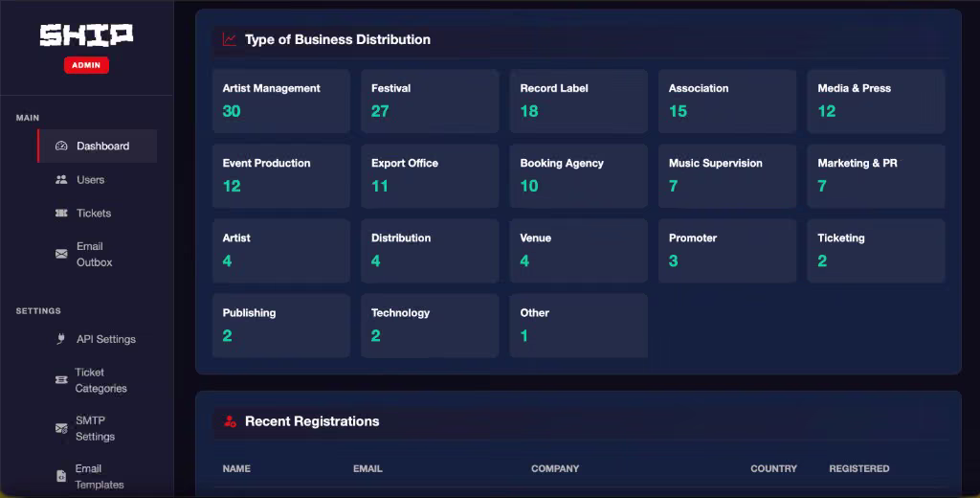980x498 pixels.
Task: Click the Event Production card
Action: click(281, 176)
